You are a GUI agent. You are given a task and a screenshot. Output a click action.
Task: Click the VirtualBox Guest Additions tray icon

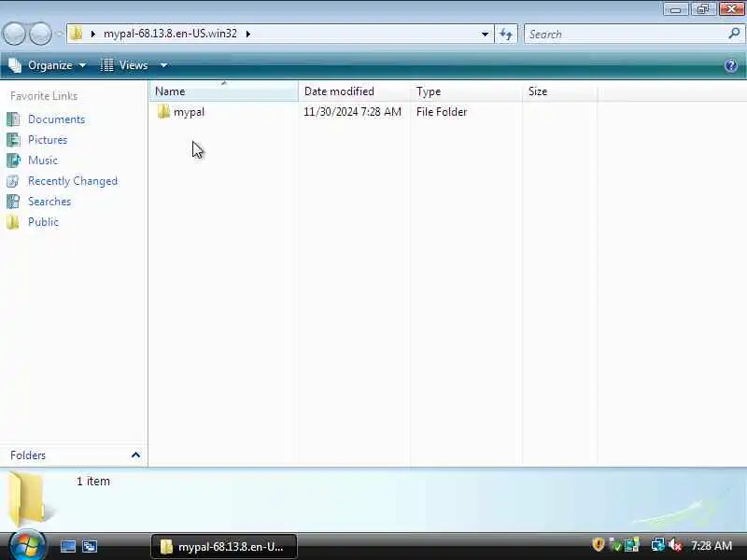tap(632, 545)
